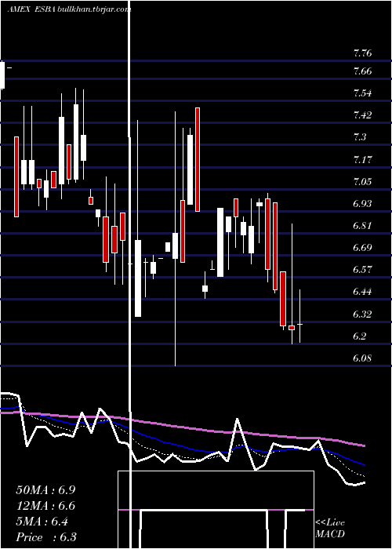
Task: Click the 7.3 price axis label
Action: (360, 137)
